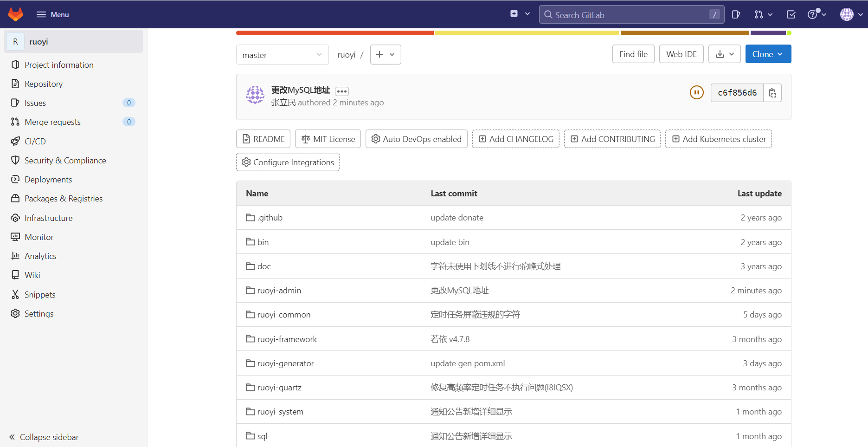Viewport: 868px width, 447px height.
Task: Click the red language bar segment
Action: pos(335,33)
